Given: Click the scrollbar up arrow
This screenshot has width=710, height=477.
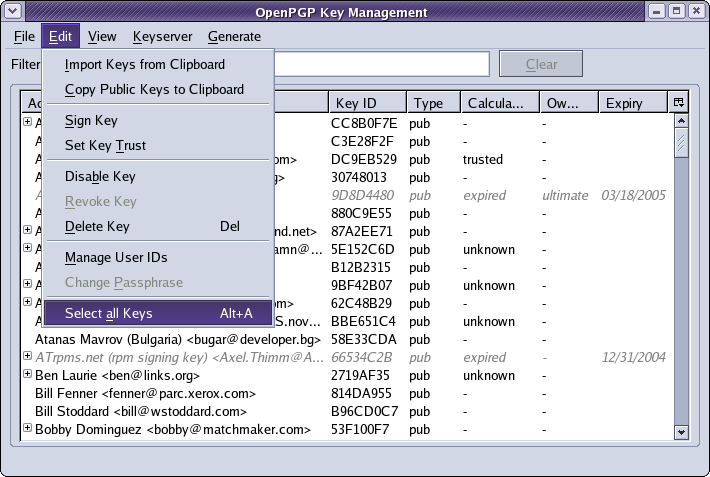Looking at the screenshot, I should click(x=681, y=120).
